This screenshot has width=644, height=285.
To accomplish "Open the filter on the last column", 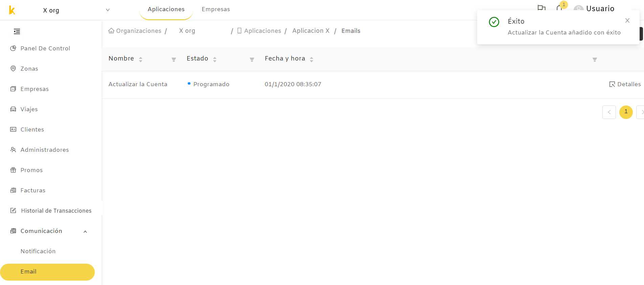I will (595, 60).
